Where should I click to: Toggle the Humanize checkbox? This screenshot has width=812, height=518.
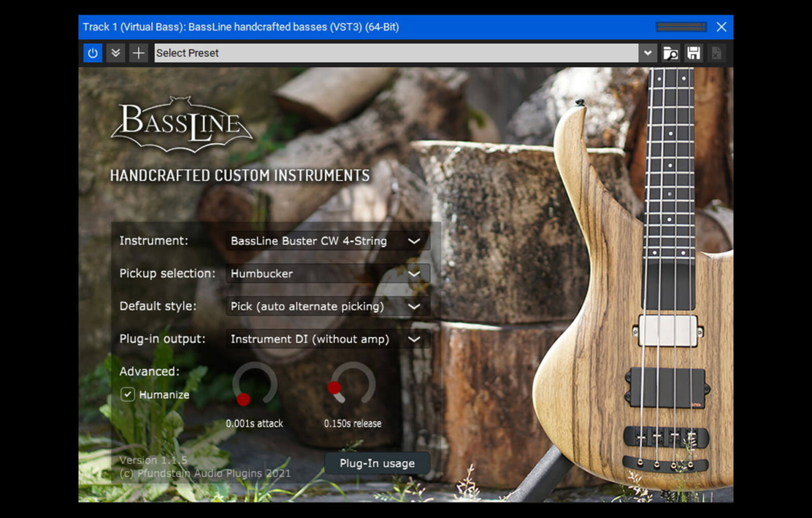coord(127,394)
